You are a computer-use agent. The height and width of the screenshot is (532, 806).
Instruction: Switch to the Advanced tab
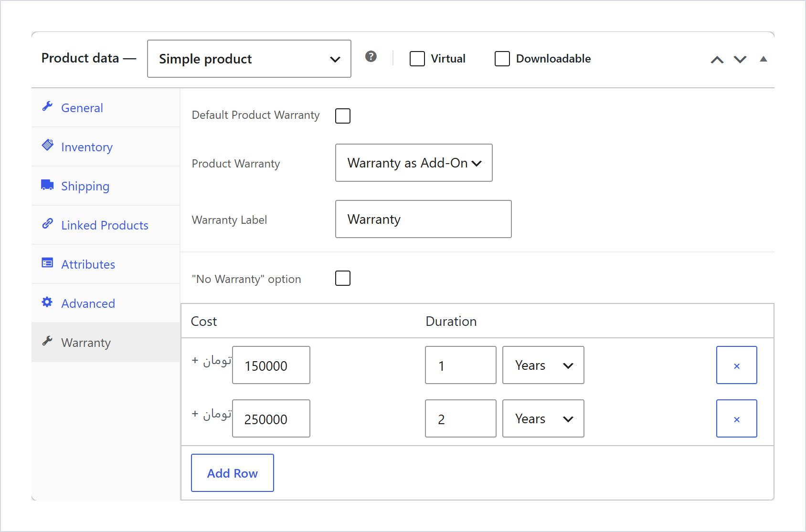(106, 303)
